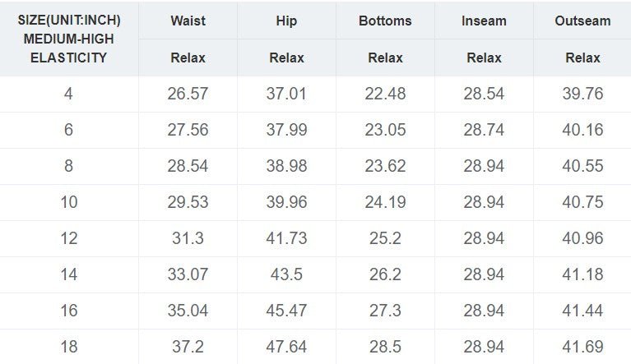Click the Waist column header
This screenshot has width=631, height=364.
[x=188, y=21]
